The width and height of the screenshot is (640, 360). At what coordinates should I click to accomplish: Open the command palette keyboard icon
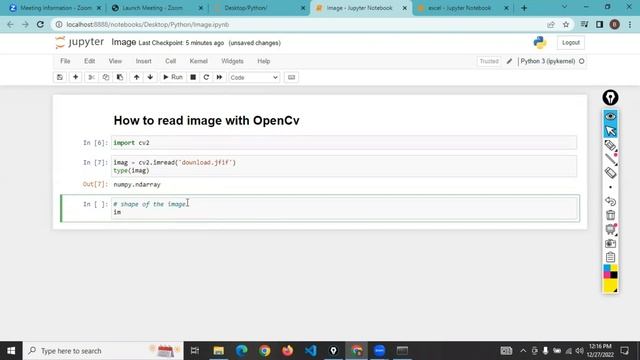[291, 77]
